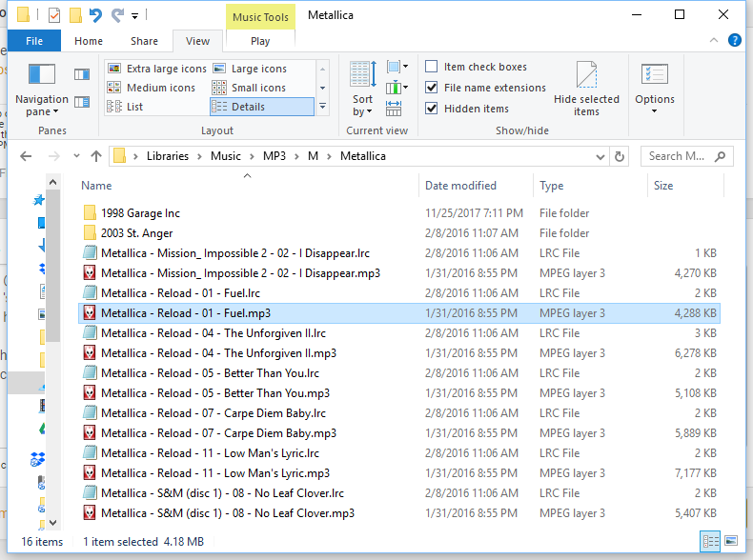The height and width of the screenshot is (560, 753).
Task: Choose Small icons layout
Action: point(249,88)
